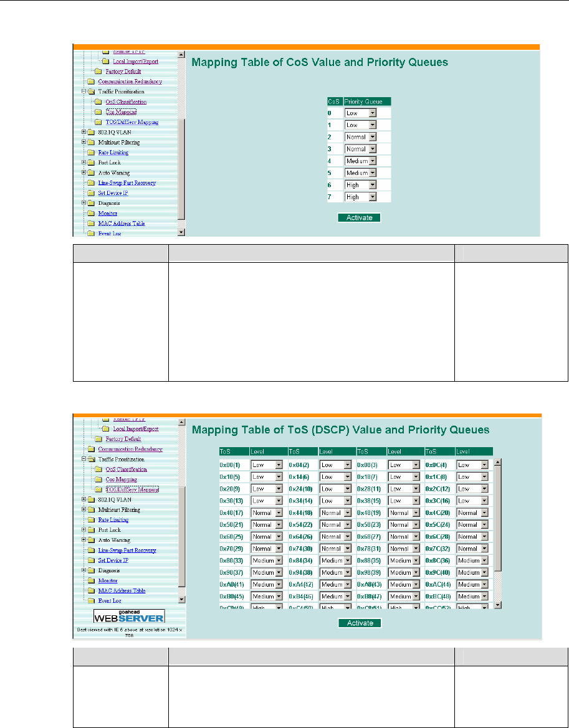Viewport: 569px width, 728px height.
Task: Open Factory Default link on CoS mapping page
Action: coord(123,72)
